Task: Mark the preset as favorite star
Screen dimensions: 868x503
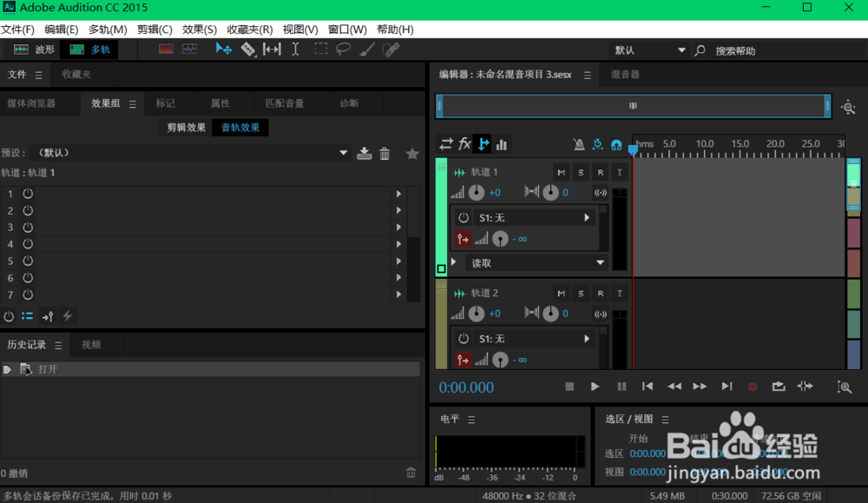Action: (411, 154)
